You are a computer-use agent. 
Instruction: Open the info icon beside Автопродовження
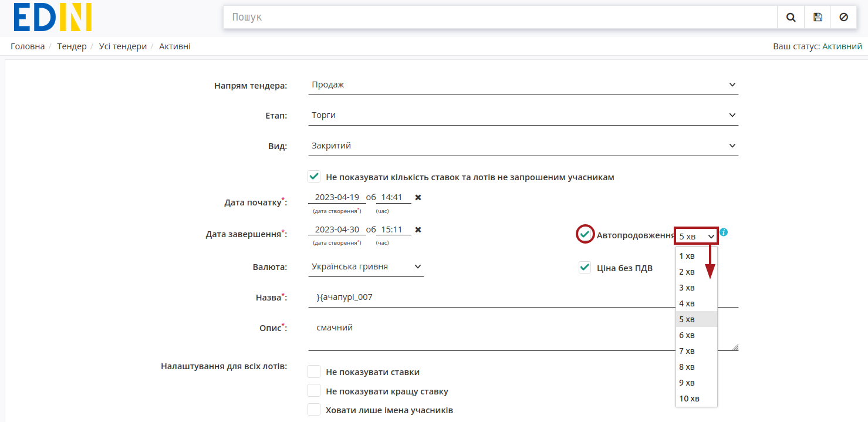tap(724, 232)
